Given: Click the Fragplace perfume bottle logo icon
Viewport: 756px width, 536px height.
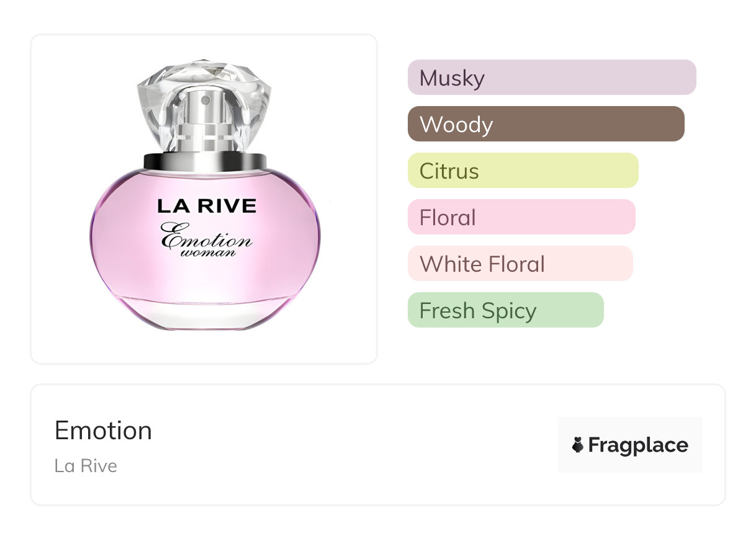Looking at the screenshot, I should coord(578,445).
